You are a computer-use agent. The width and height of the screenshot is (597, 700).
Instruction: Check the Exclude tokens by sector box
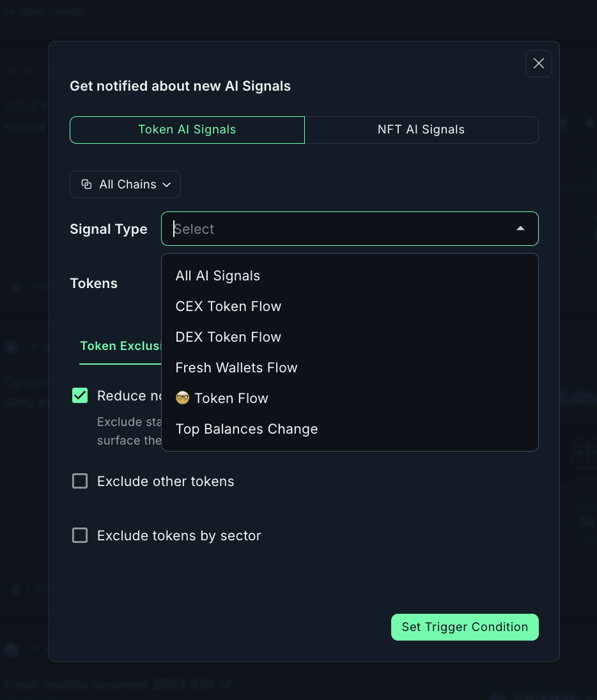[80, 535]
